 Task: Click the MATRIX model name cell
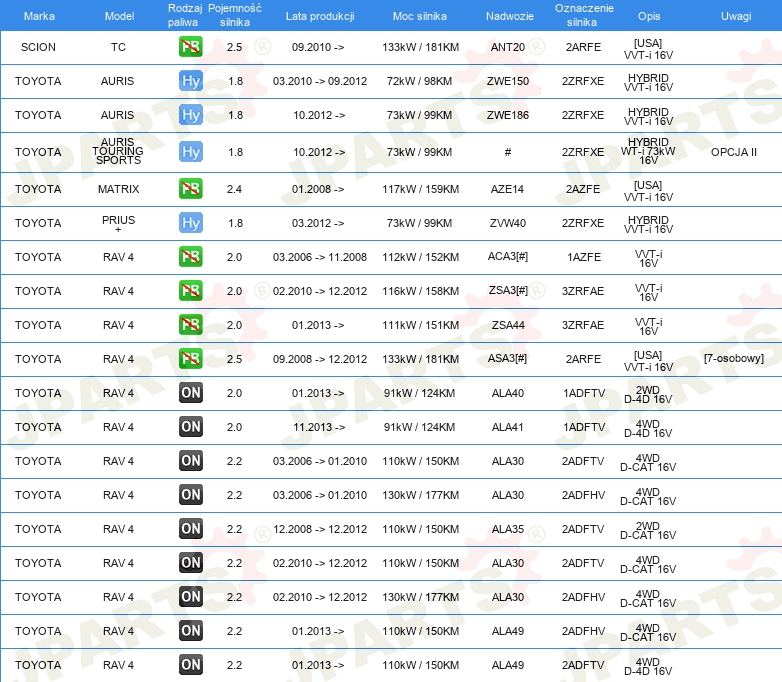tap(118, 189)
